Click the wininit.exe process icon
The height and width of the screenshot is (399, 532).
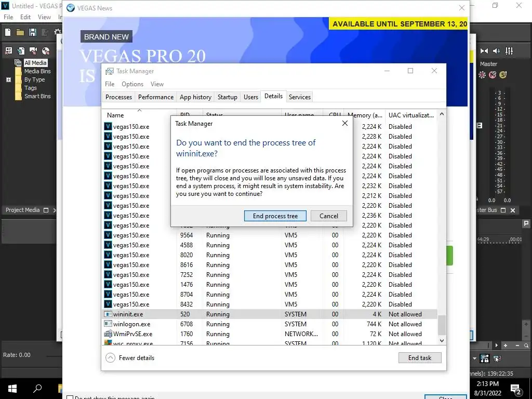coord(108,314)
